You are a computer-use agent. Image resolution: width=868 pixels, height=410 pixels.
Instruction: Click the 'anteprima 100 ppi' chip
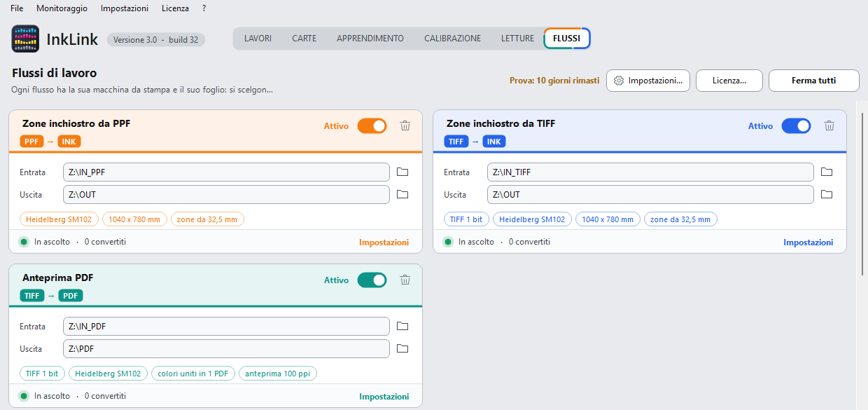click(278, 374)
